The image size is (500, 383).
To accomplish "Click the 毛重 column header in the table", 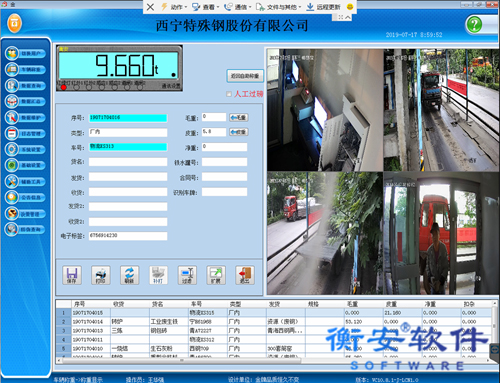I will [364, 304].
